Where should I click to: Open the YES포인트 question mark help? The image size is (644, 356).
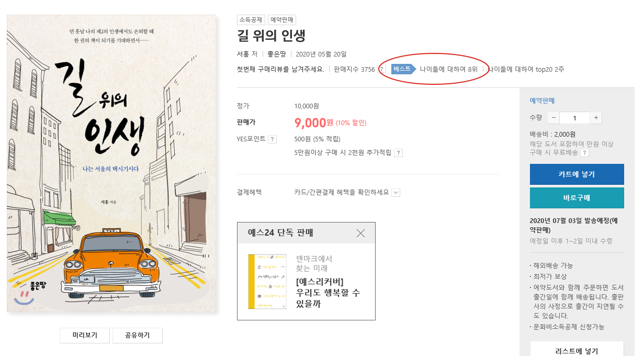[273, 139]
